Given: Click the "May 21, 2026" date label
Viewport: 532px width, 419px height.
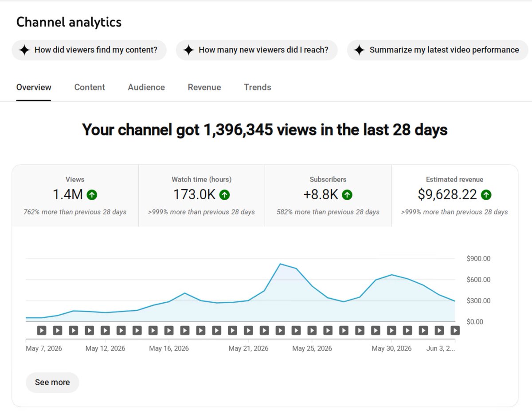Looking at the screenshot, I should (x=248, y=348).
